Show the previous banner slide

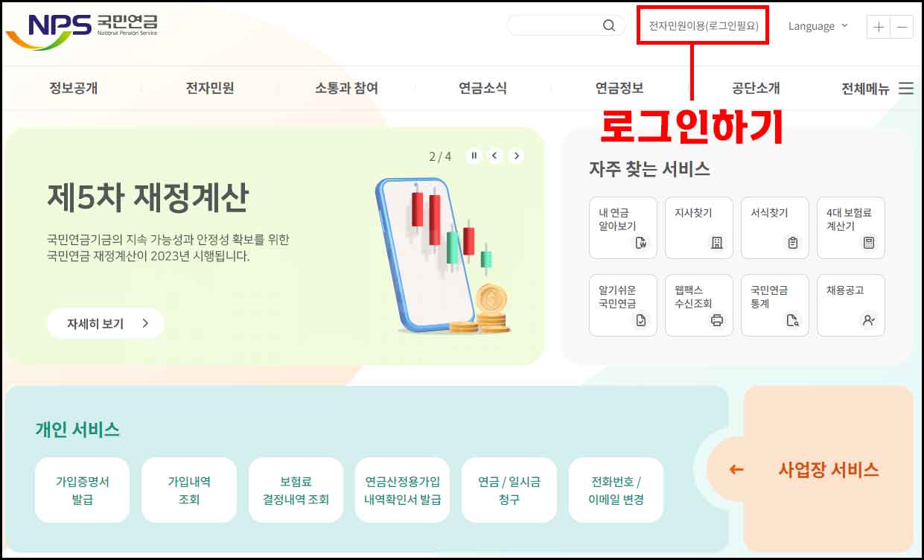pyautogui.click(x=495, y=156)
